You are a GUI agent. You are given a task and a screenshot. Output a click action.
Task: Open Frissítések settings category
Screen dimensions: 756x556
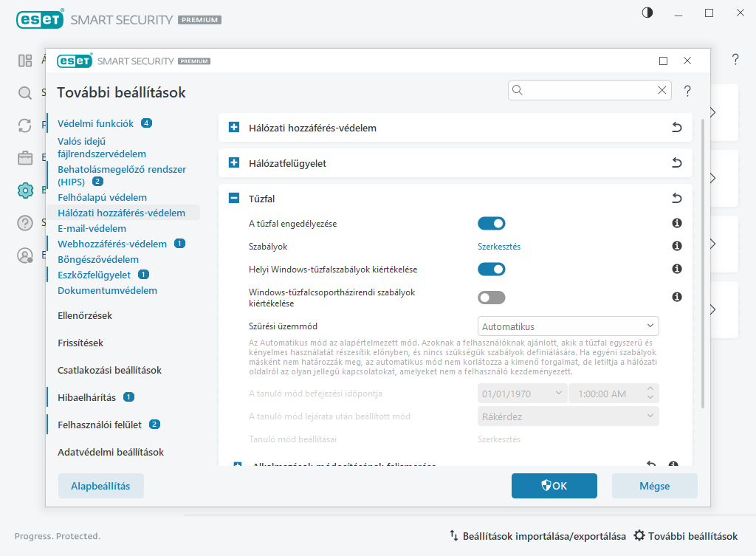pyautogui.click(x=80, y=343)
